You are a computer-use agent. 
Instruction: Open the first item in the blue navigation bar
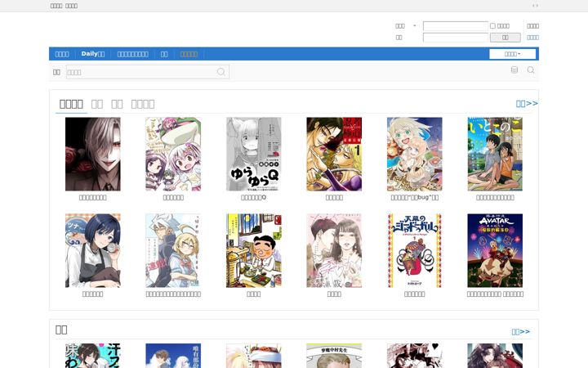click(x=62, y=54)
